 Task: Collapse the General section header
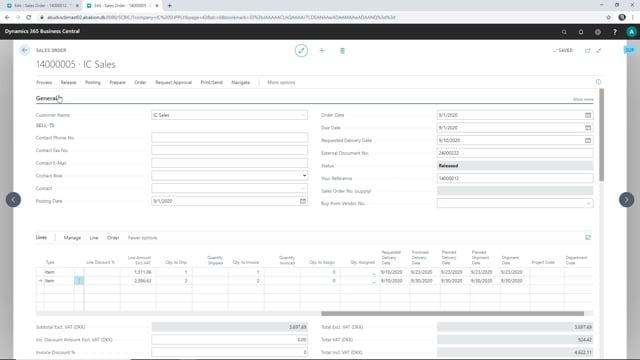[x=47, y=98]
